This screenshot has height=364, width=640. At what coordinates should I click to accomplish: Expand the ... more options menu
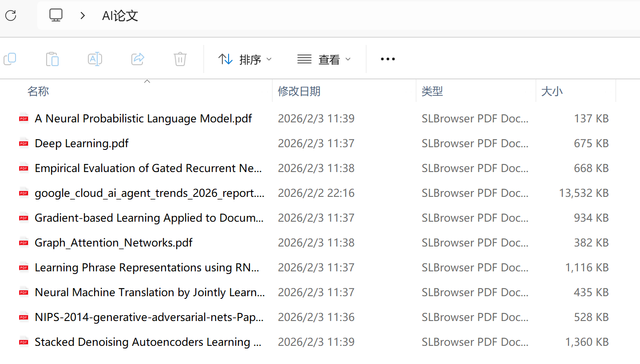click(x=387, y=59)
